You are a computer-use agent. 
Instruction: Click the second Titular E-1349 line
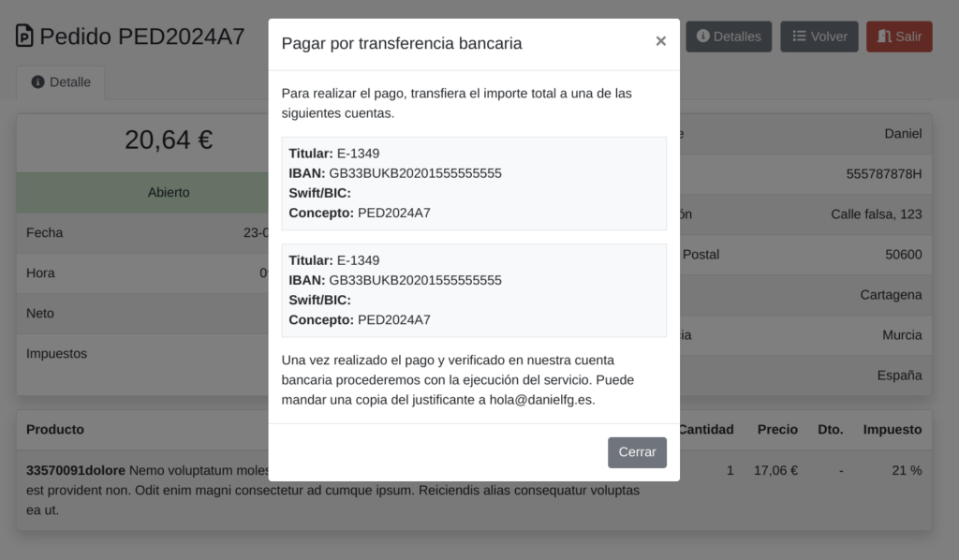coord(334,260)
